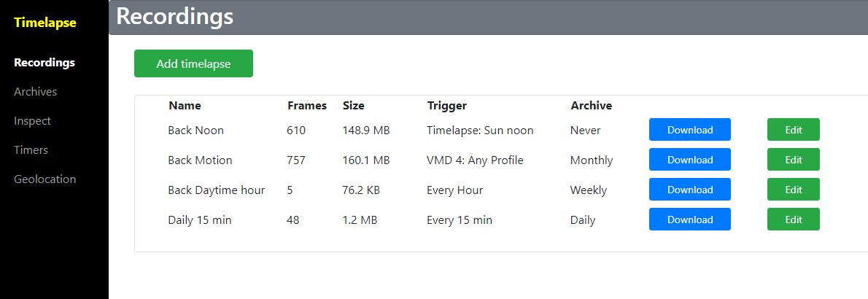Screen dimensions: 868x299
Task: Click the Trigger column header
Action: 446,106
